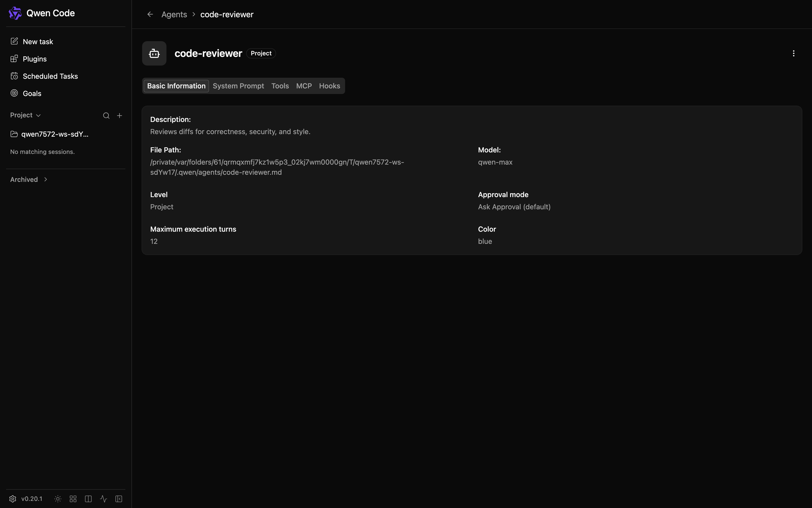Screen dimensions: 812x508
Task: Open Scheduled Tasks
Action: 65,76
